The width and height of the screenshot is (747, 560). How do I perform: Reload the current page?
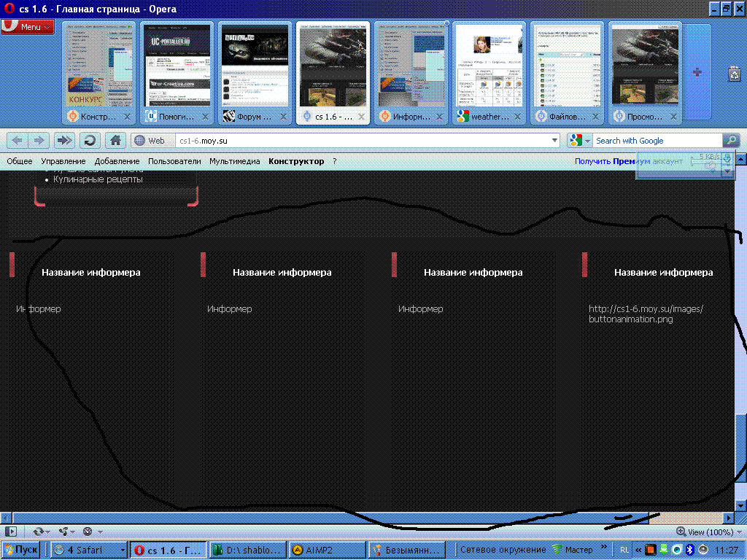tap(89, 141)
